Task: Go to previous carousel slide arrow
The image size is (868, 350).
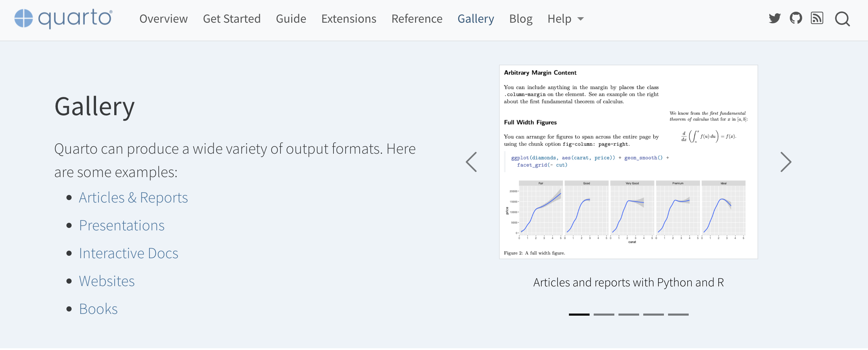Action: tap(471, 162)
